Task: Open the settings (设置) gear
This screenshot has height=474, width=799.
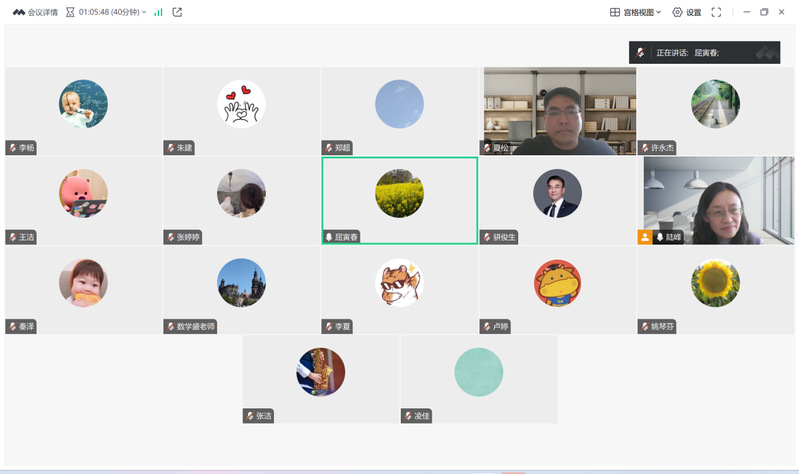Action: pyautogui.click(x=686, y=12)
